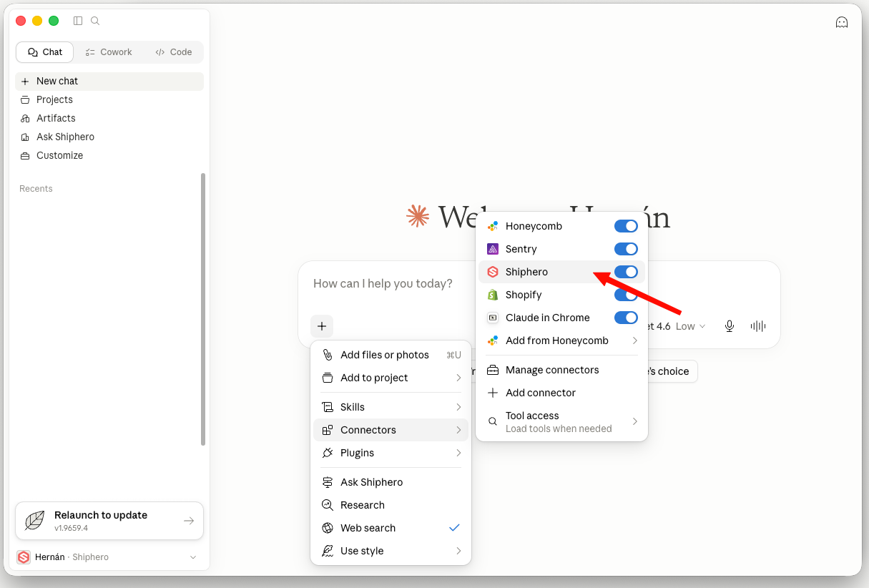Start voice dictation with microphone icon
The image size is (869, 588).
tap(729, 326)
